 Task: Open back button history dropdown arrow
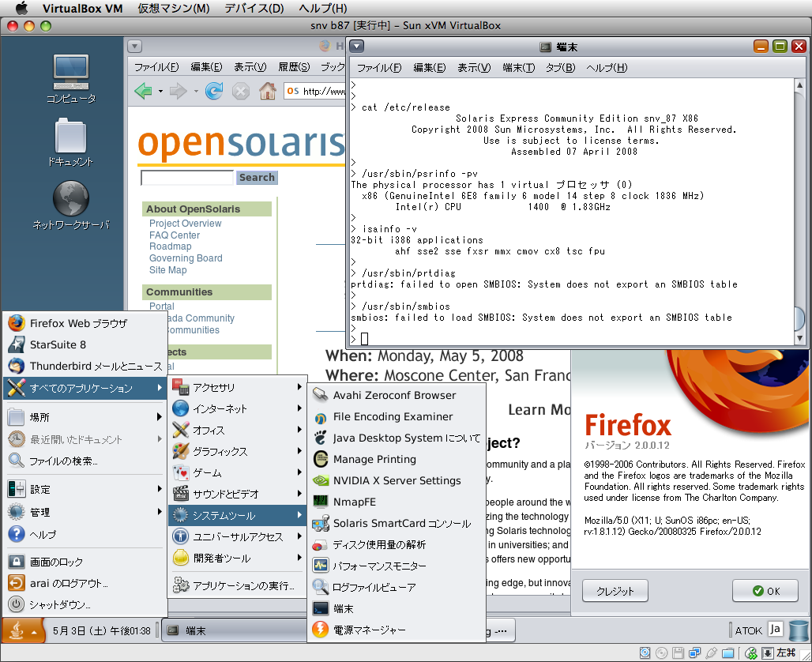click(160, 92)
